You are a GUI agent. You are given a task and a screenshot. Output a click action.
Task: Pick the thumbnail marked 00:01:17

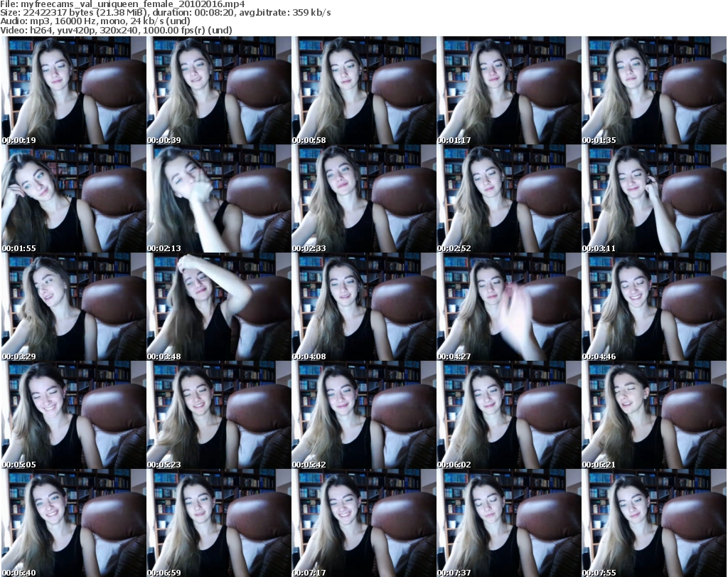coord(509,90)
